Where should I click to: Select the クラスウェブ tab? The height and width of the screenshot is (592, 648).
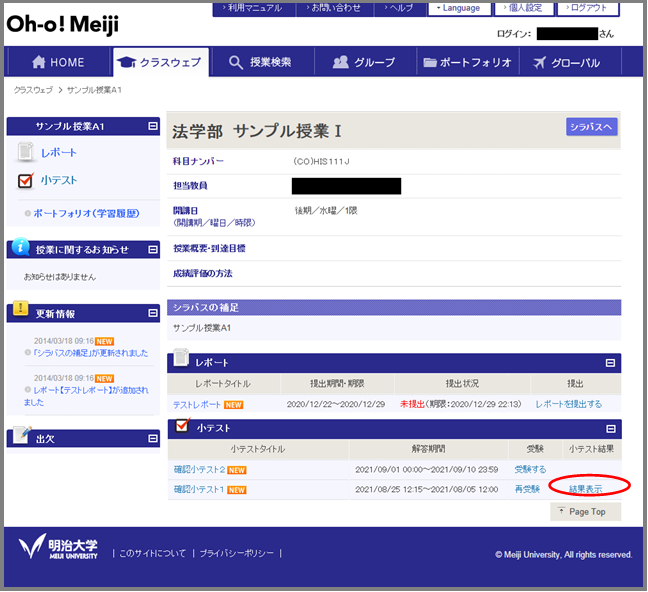point(160,62)
